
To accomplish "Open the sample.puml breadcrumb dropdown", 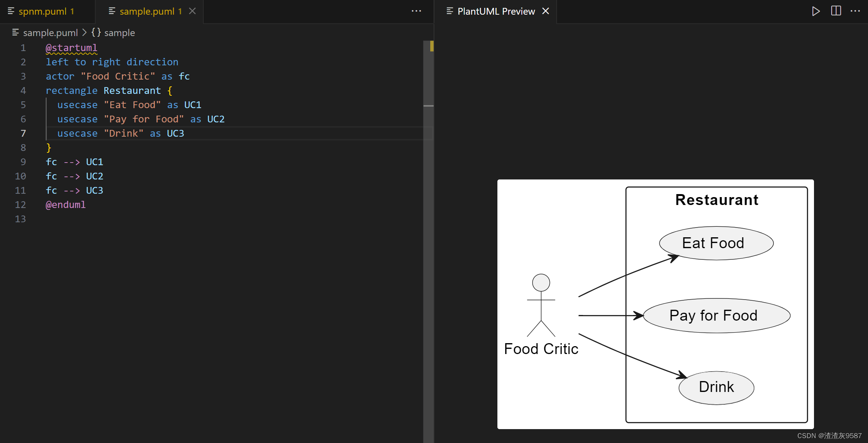I will [45, 33].
